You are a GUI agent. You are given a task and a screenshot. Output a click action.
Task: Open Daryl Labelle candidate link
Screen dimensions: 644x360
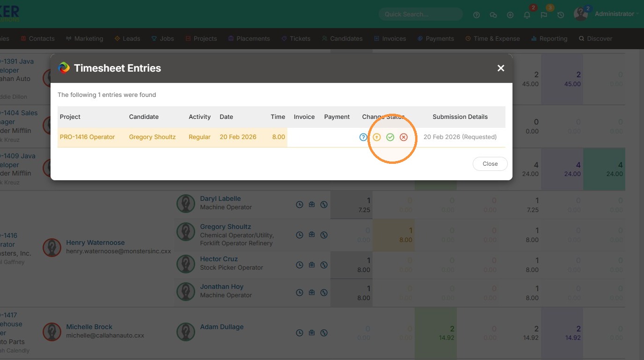(220, 198)
